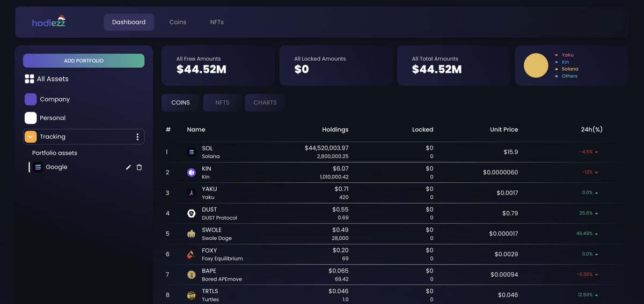Image resolution: width=644 pixels, height=304 pixels.
Task: Click the DUST up arrow at 26.6%
Action: [x=596, y=213]
